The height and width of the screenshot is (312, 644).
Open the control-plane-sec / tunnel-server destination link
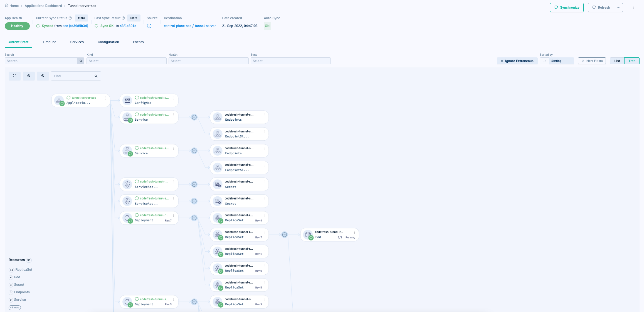click(x=190, y=26)
